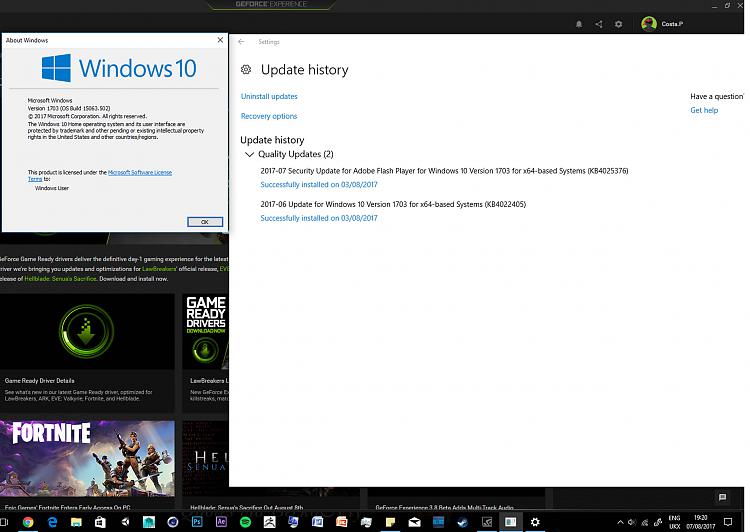750x532 pixels.
Task: Show hidden system tray icons
Action: click(x=620, y=522)
